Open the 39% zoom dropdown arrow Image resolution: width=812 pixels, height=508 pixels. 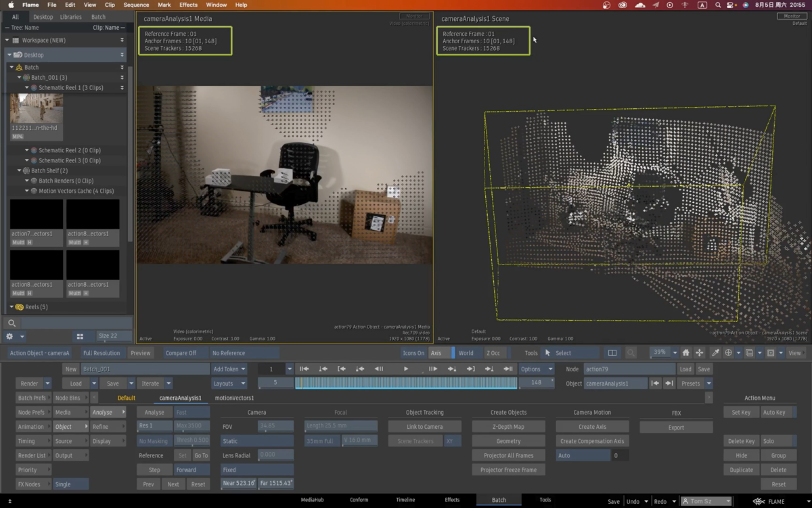[675, 352]
